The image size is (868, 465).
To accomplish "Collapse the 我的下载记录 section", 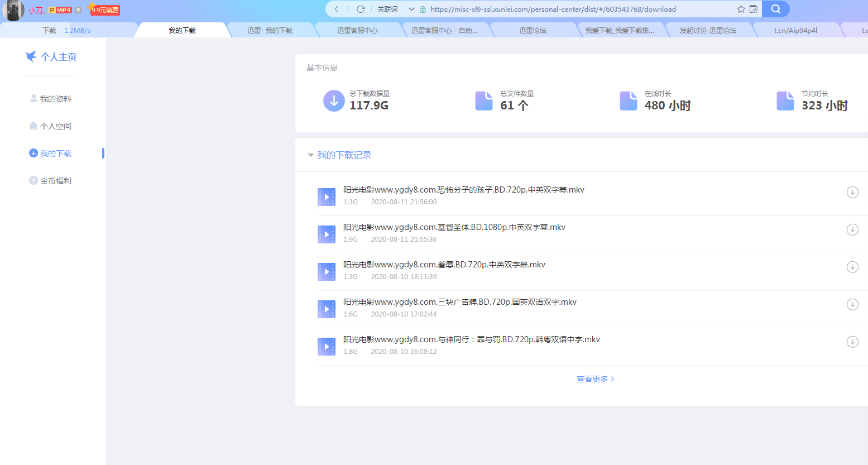I will [x=311, y=155].
